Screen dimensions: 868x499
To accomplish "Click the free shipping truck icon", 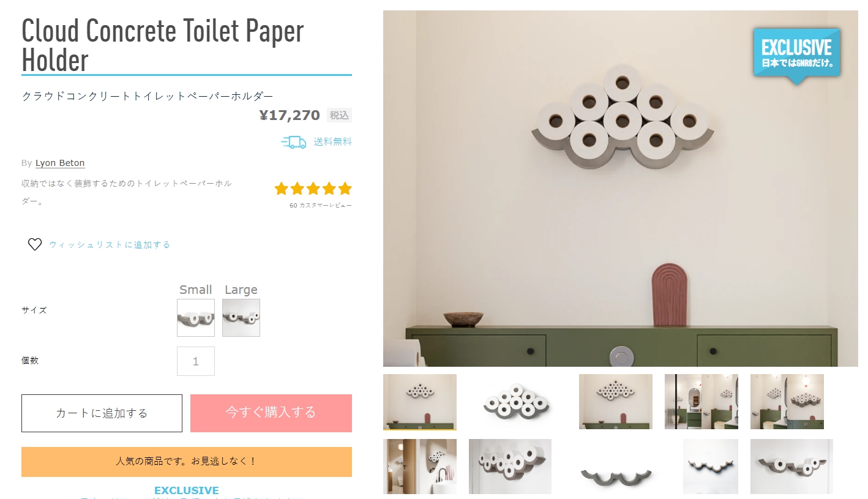I will click(294, 142).
